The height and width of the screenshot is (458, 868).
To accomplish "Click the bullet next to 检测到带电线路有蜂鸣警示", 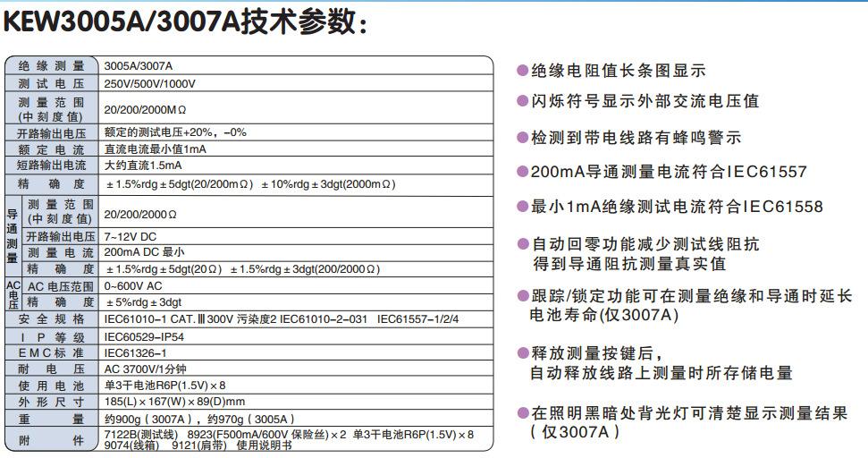I will [x=523, y=138].
